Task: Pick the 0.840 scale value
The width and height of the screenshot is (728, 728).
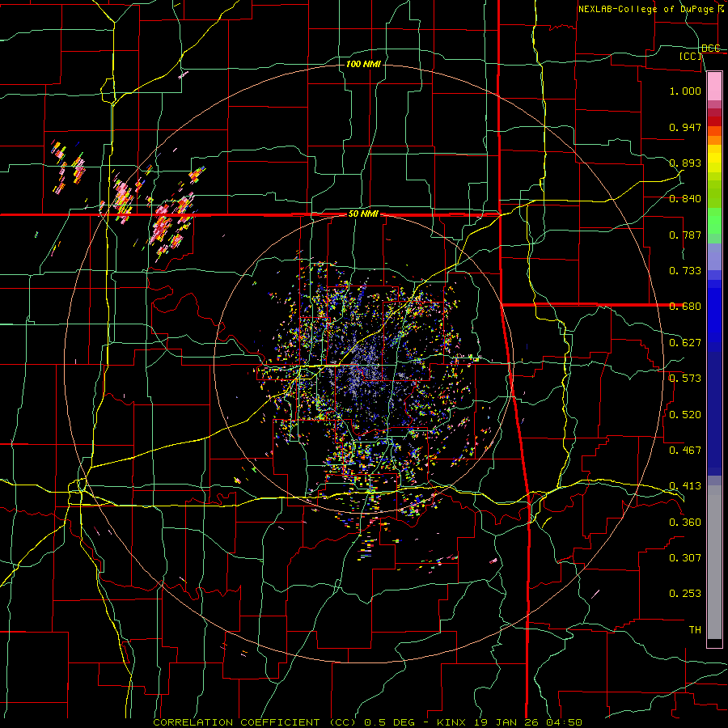Action: 685,199
